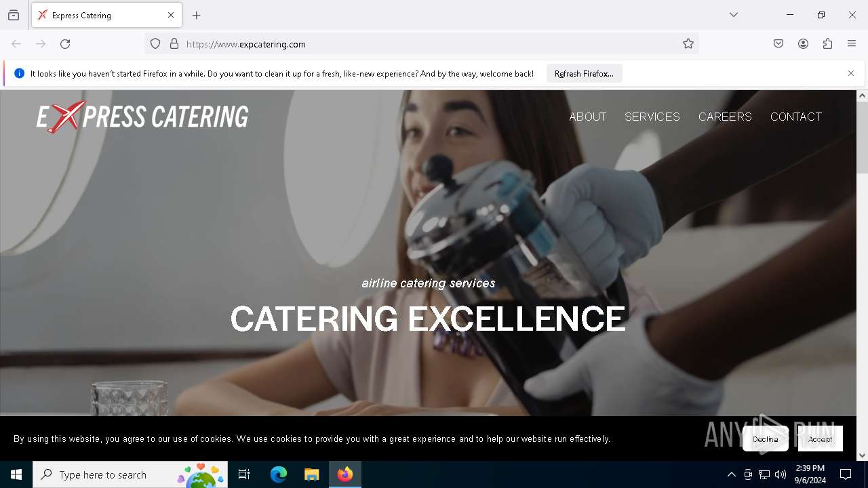Click the page scrollbar down arrow
868x488 pixels.
pyautogui.click(x=863, y=455)
